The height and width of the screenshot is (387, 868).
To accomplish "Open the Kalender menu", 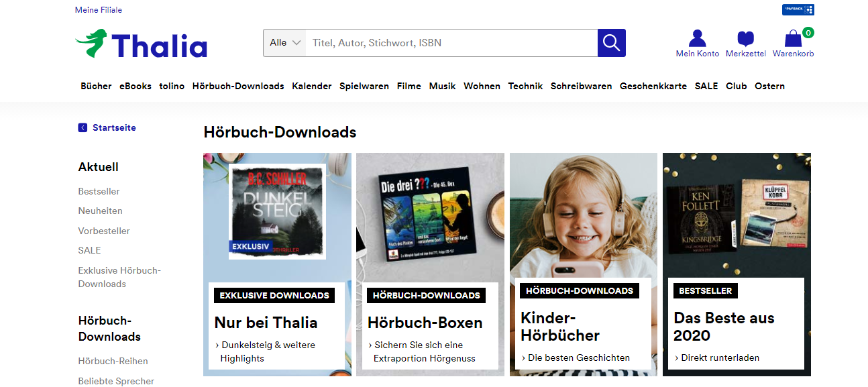I will 312,86.
